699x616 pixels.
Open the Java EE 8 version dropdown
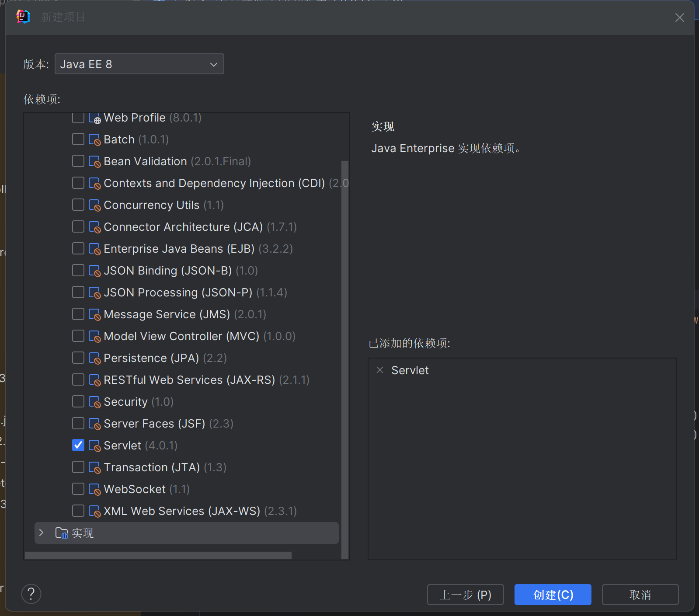[139, 64]
